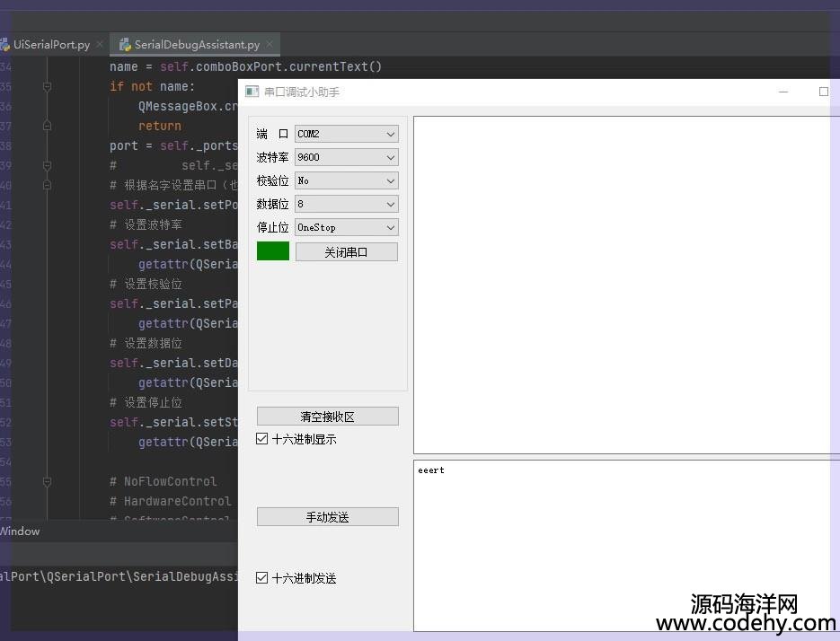Close the SerialDebugAssistant.py editor tab
Image resolution: width=840 pixels, height=641 pixels.
pos(270,45)
